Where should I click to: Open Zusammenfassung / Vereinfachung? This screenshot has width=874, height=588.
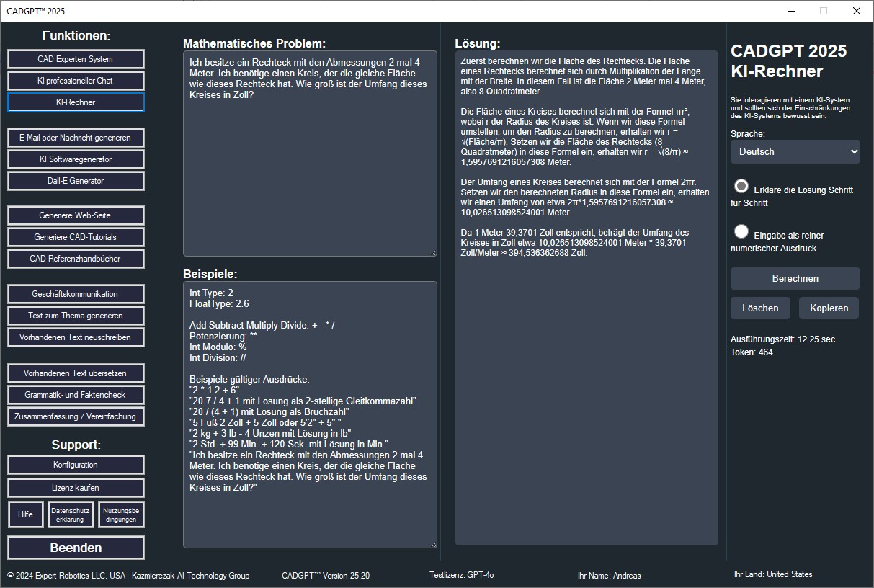pos(76,416)
